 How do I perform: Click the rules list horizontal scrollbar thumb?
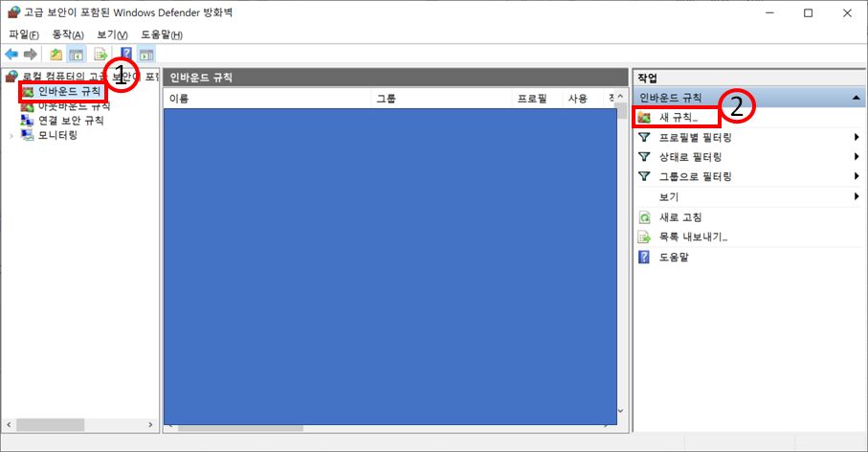pyautogui.click(x=241, y=428)
